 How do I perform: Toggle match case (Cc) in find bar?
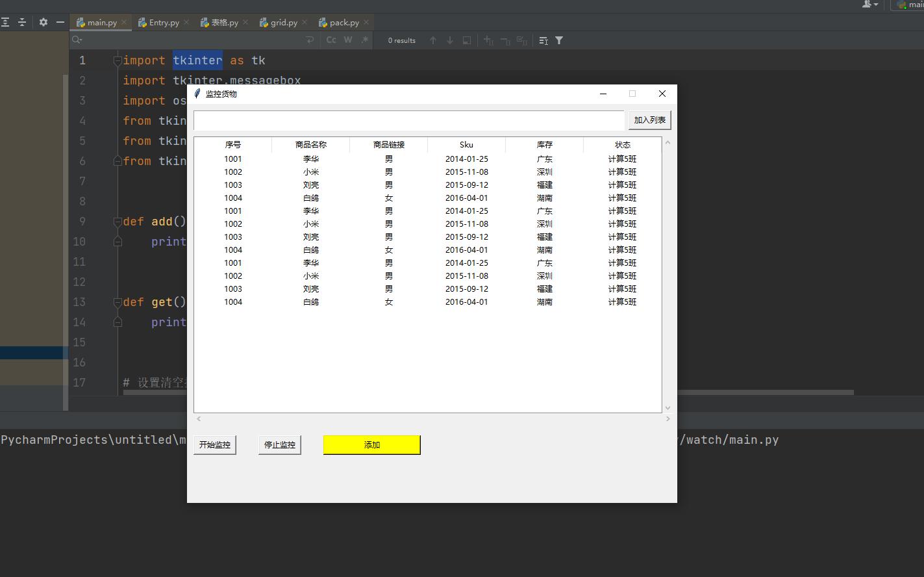point(331,40)
